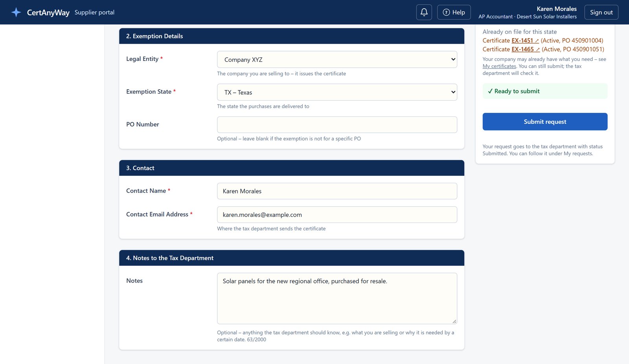Submit the exemption request
Image resolution: width=629 pixels, height=364 pixels.
(545, 122)
